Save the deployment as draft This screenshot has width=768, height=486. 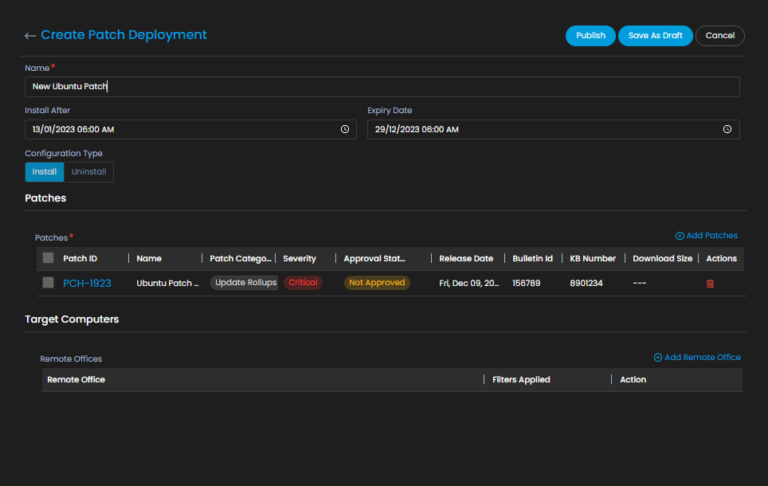(x=656, y=36)
